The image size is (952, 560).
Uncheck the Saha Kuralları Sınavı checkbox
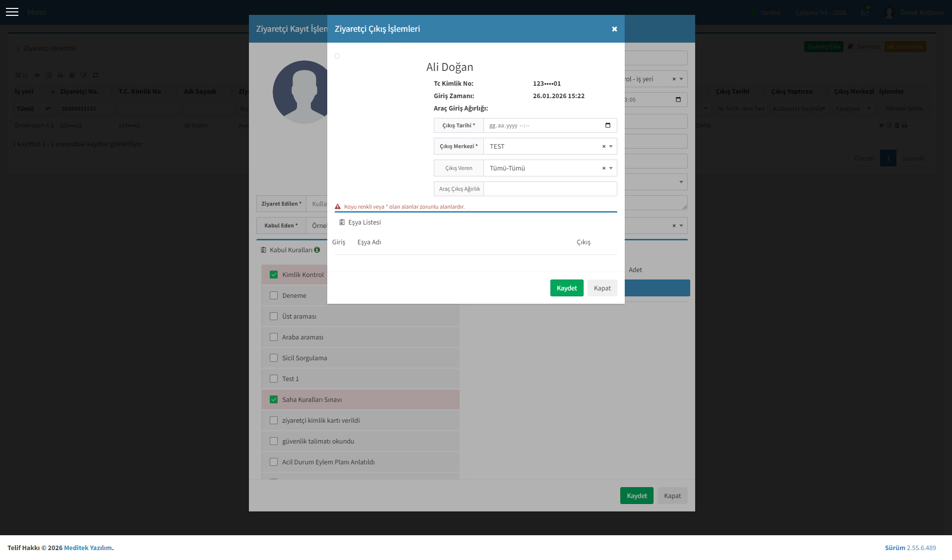click(x=274, y=399)
